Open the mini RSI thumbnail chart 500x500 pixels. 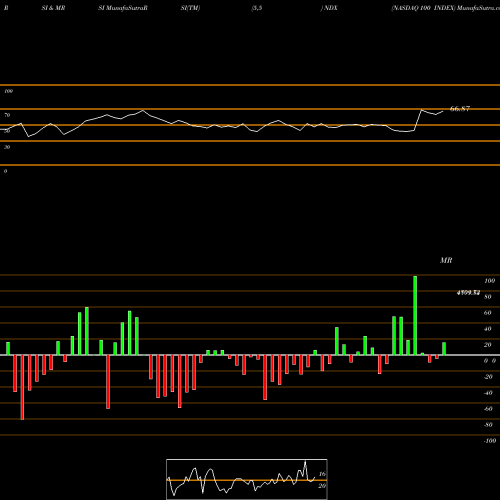pos(247,479)
